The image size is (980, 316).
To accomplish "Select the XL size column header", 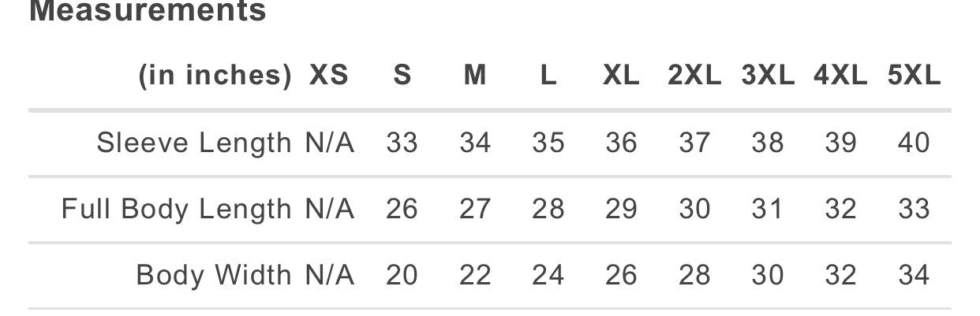I will click(x=621, y=76).
